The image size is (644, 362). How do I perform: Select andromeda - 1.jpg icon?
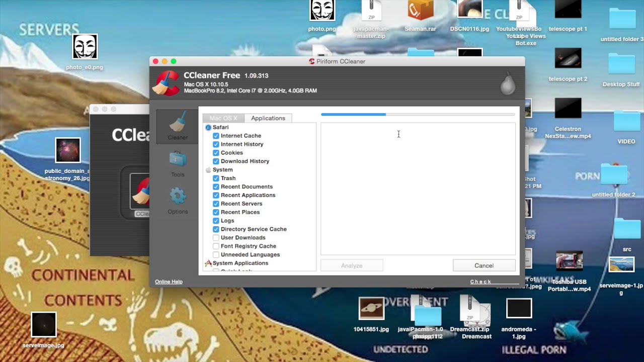519,308
